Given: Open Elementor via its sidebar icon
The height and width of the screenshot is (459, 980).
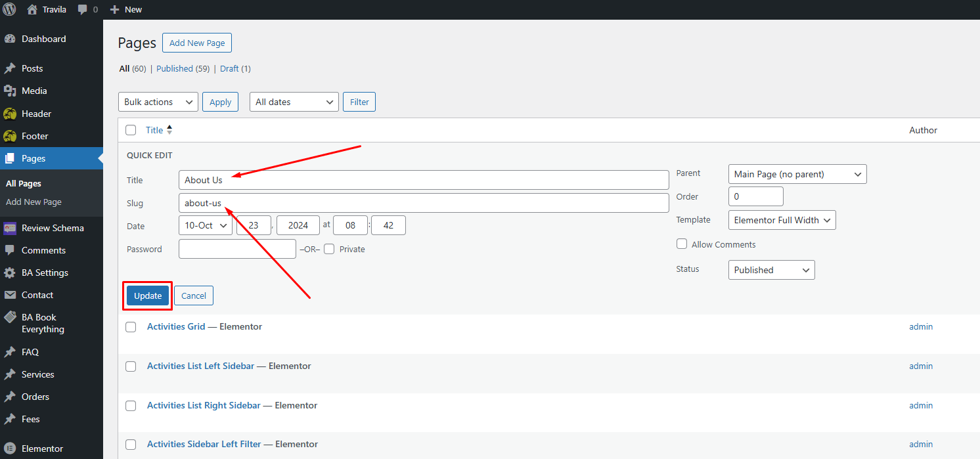Looking at the screenshot, I should (10, 449).
